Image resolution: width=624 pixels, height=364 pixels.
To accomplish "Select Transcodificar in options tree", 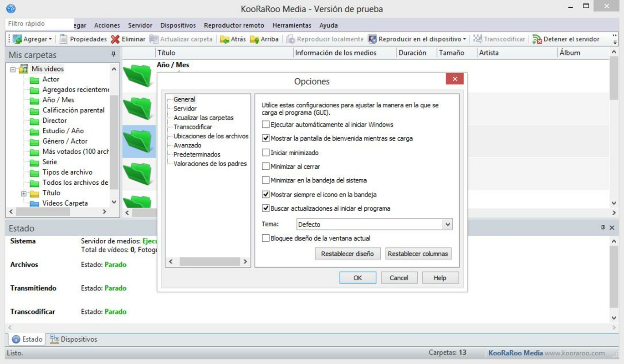I will click(x=193, y=126).
